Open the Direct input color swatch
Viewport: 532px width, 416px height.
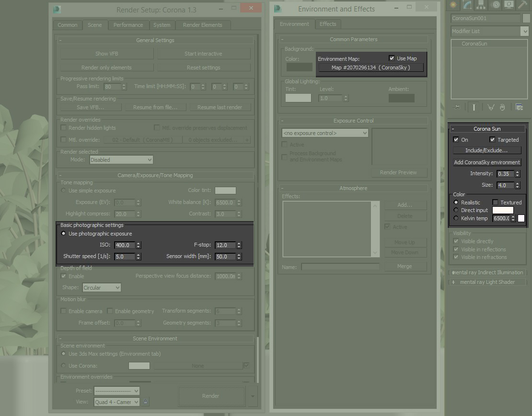point(503,210)
